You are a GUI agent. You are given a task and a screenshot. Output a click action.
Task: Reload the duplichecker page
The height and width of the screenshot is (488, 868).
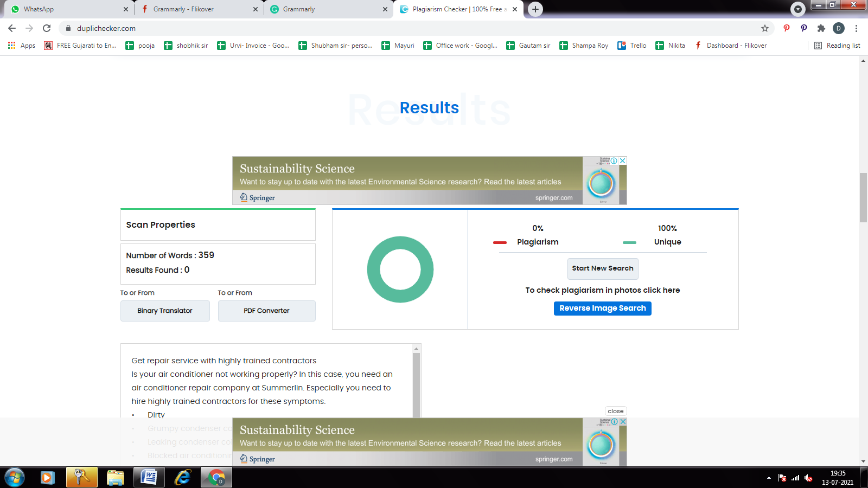[47, 28]
